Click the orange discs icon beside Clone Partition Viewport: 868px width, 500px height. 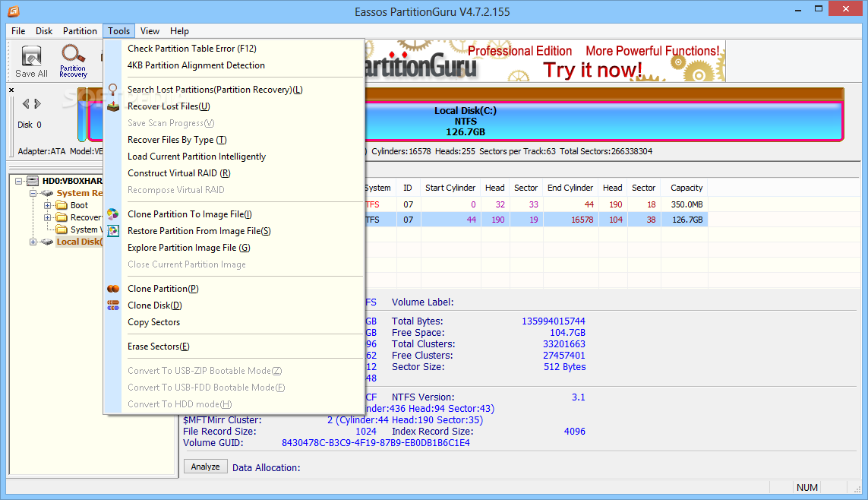113,289
